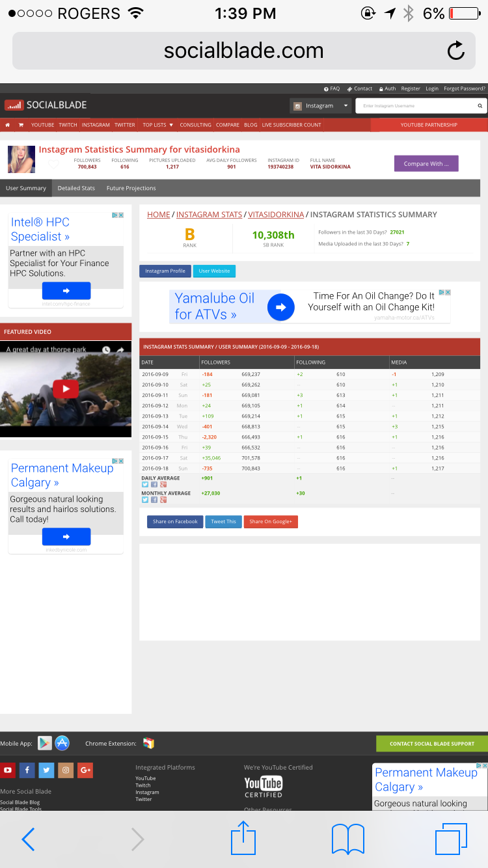
Task: Go back with Safari back arrow
Action: pos(28,839)
